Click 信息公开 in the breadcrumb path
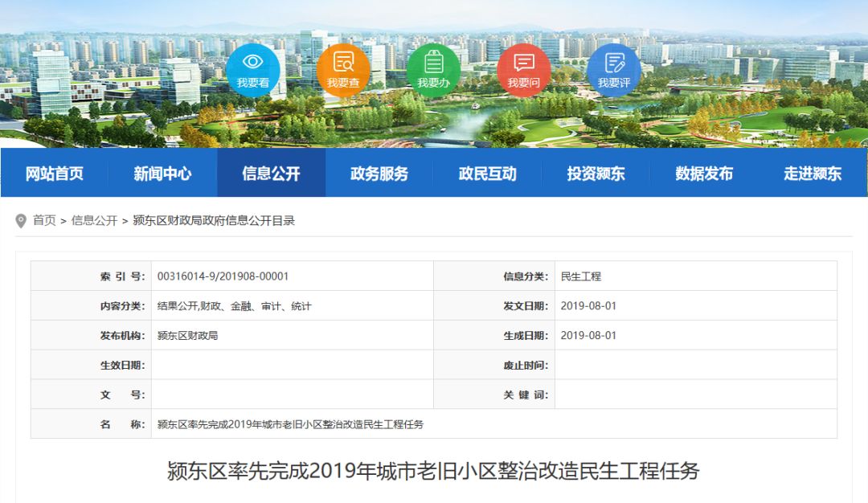 (94, 220)
